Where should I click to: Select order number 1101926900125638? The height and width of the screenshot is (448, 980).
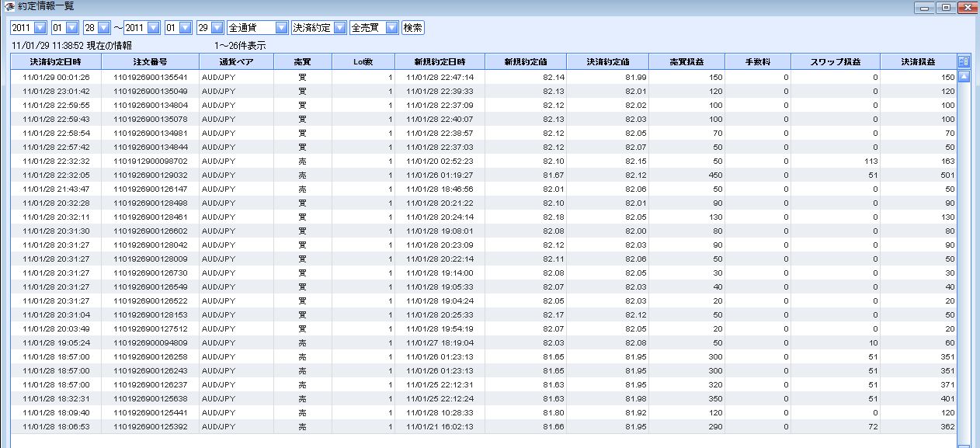(150, 398)
